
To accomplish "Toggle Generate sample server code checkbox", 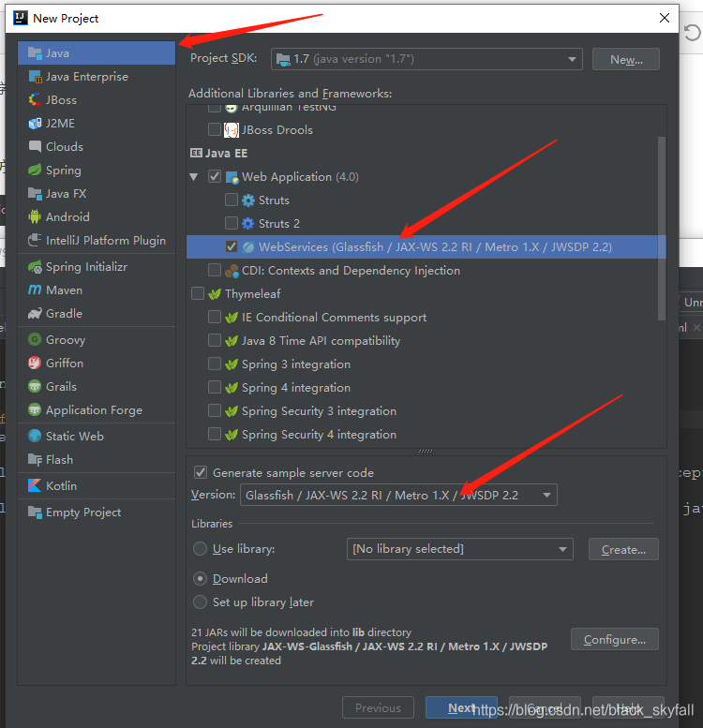I will (x=201, y=472).
